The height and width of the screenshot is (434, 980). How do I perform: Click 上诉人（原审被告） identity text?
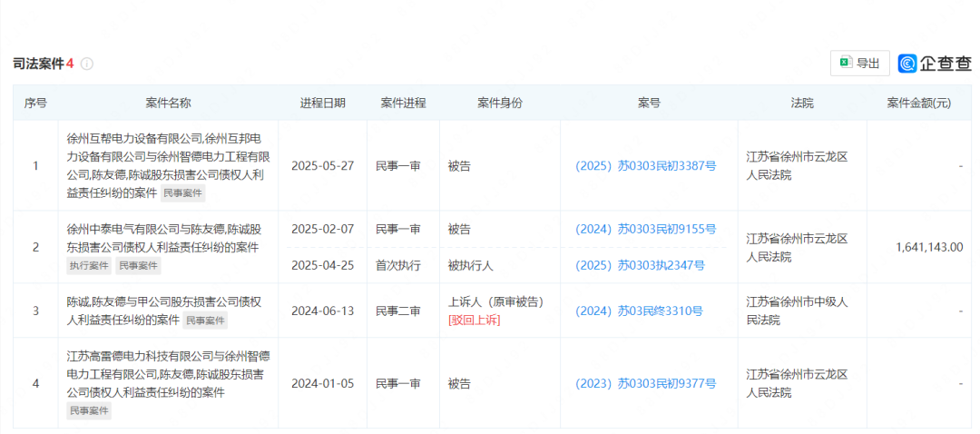497,301
